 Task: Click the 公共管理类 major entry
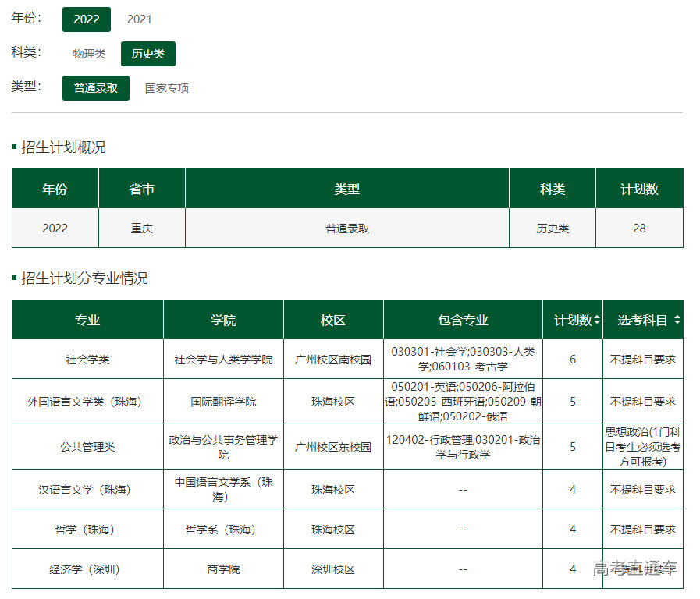pyautogui.click(x=87, y=446)
